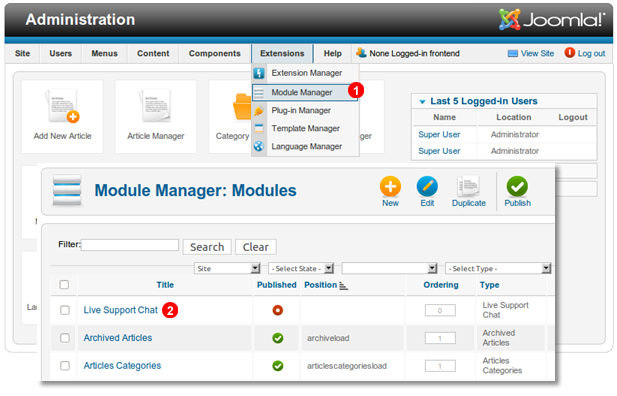Open the Site menu
617x396 pixels.
[x=22, y=54]
